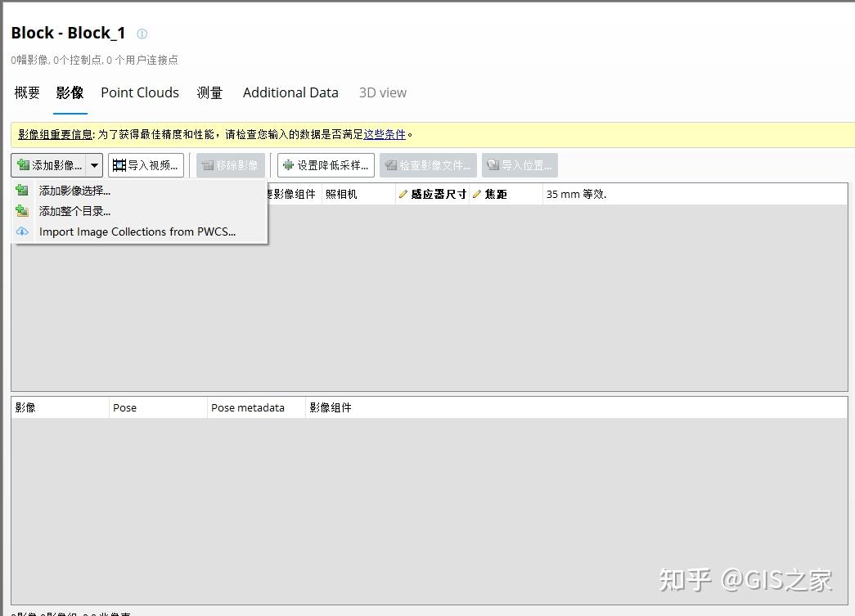
Task: Open the dropdown arrow next to 添加影像 button
Action: pos(93,164)
